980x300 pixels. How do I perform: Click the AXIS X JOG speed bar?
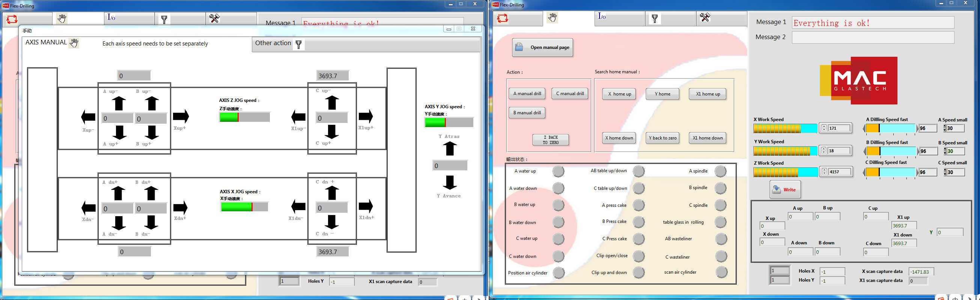coord(244,207)
